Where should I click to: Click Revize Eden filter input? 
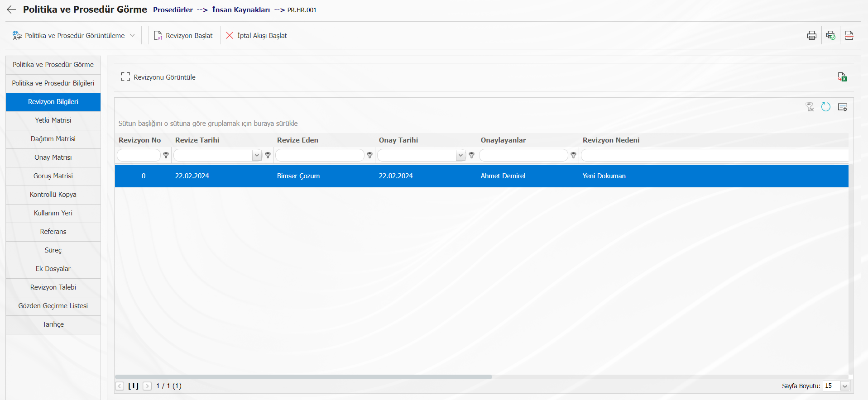(320, 155)
